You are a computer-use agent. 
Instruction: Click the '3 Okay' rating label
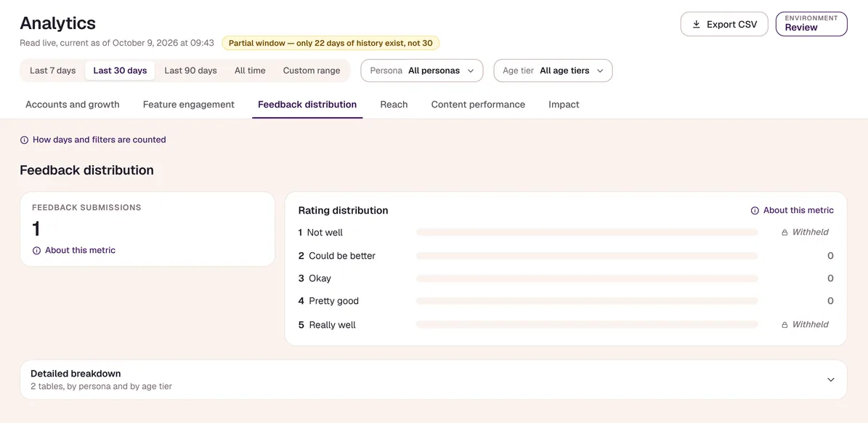pyautogui.click(x=315, y=278)
